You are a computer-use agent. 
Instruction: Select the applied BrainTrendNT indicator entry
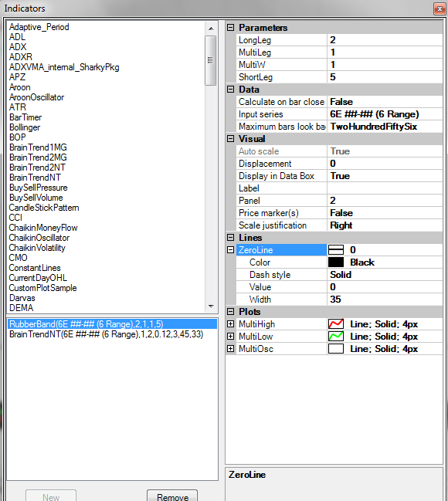click(112, 334)
